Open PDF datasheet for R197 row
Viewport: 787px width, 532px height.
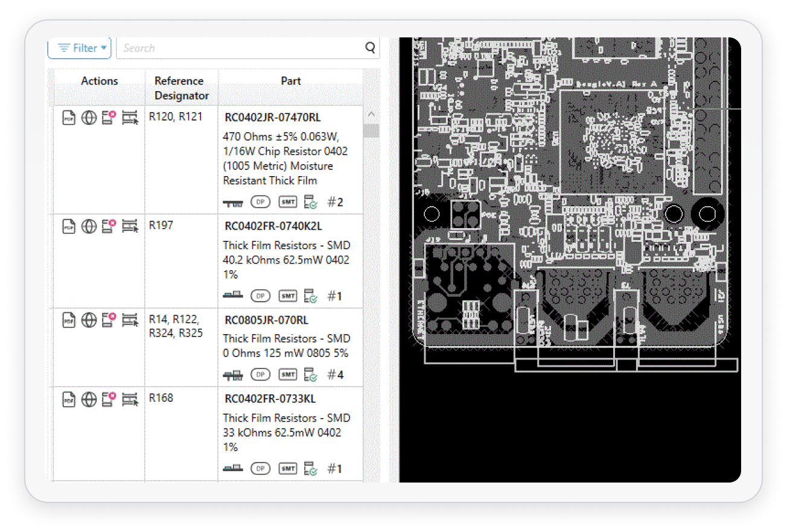click(69, 227)
